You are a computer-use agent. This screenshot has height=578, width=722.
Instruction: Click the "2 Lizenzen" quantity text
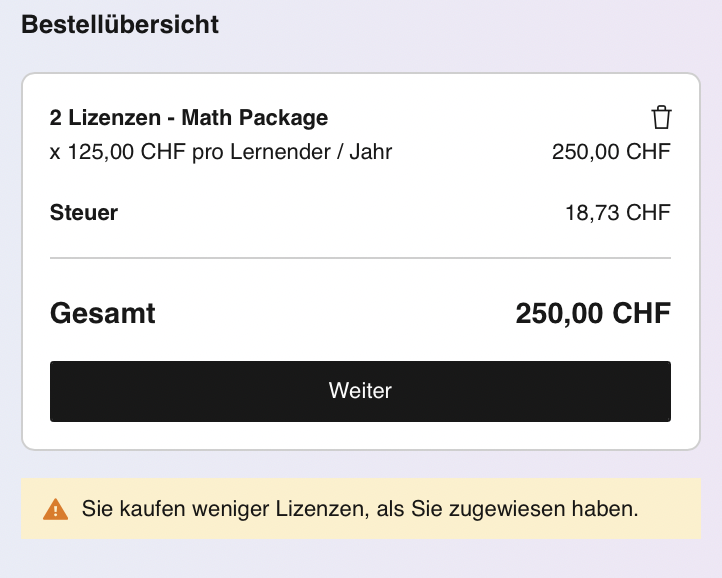click(105, 118)
